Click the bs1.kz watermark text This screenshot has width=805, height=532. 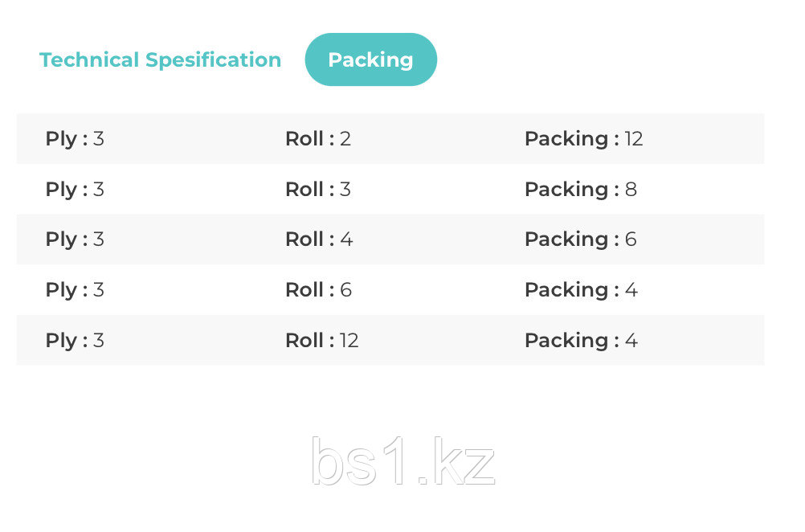[403, 461]
